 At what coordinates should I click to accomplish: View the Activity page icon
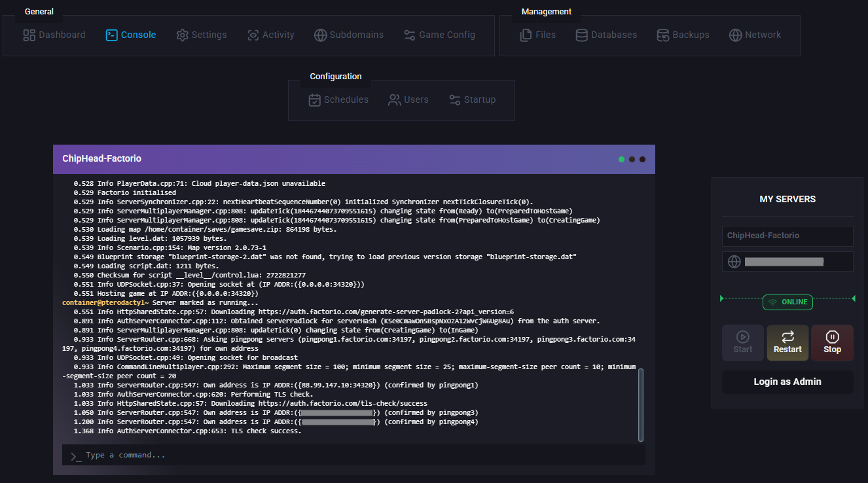pyautogui.click(x=253, y=35)
